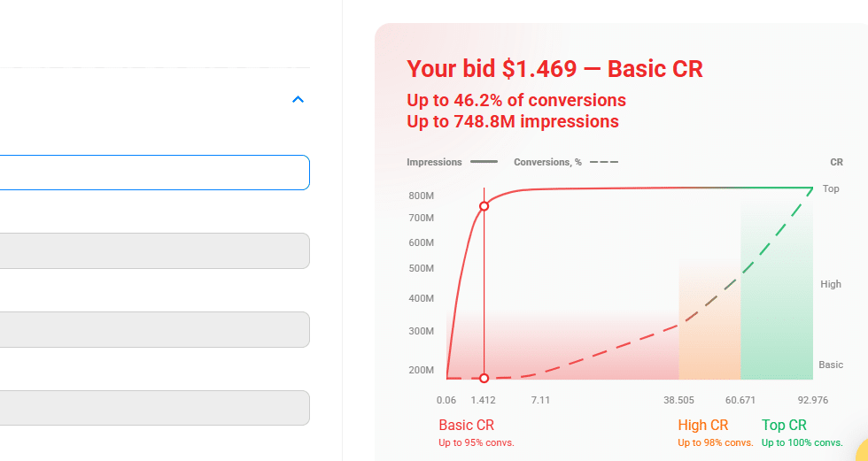
Task: Click the blue-outlined focused input field
Action: point(155,173)
